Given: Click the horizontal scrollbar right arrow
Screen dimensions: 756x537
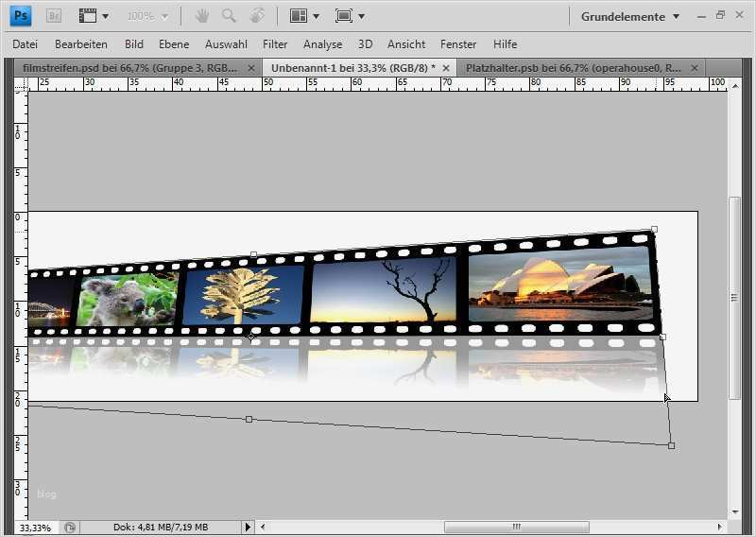Looking at the screenshot, I should (x=720, y=527).
